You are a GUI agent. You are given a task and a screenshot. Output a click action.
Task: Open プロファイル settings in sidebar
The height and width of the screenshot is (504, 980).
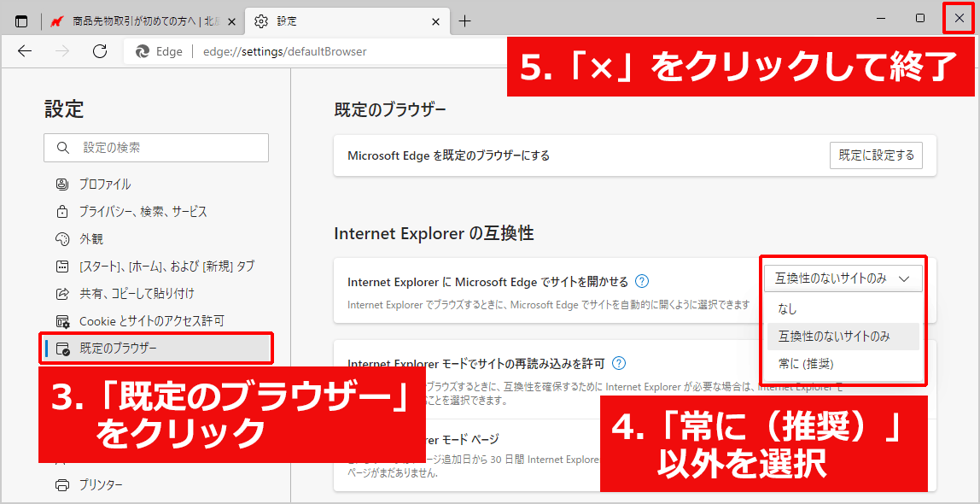(105, 185)
